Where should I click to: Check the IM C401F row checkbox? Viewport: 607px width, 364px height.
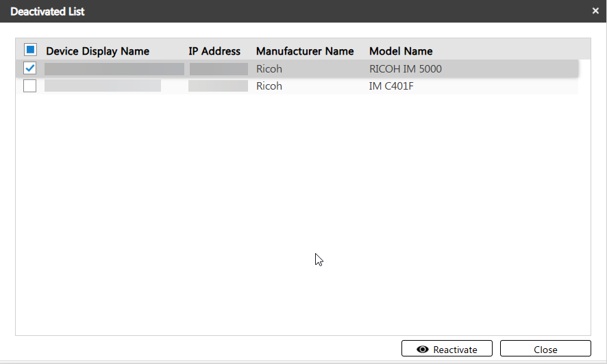tap(30, 86)
